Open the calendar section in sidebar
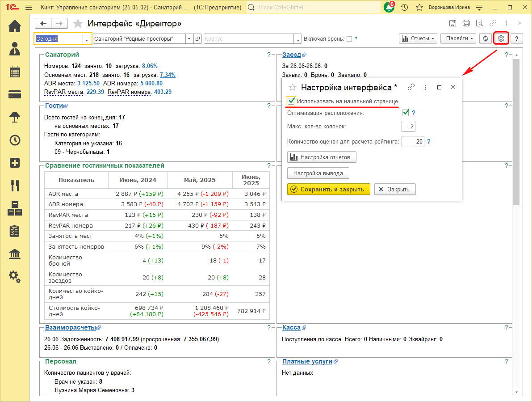The height and width of the screenshot is (402, 532). pos(15,72)
